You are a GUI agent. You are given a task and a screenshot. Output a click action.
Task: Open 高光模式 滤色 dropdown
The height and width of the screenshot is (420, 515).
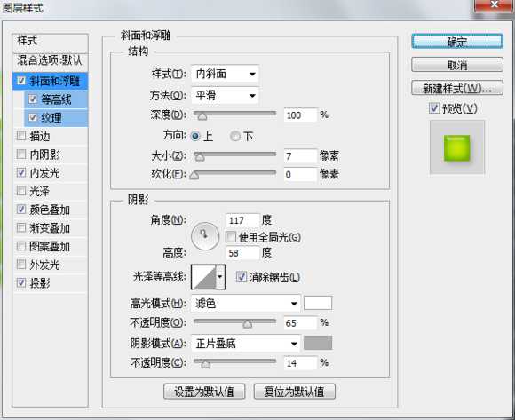click(x=245, y=304)
